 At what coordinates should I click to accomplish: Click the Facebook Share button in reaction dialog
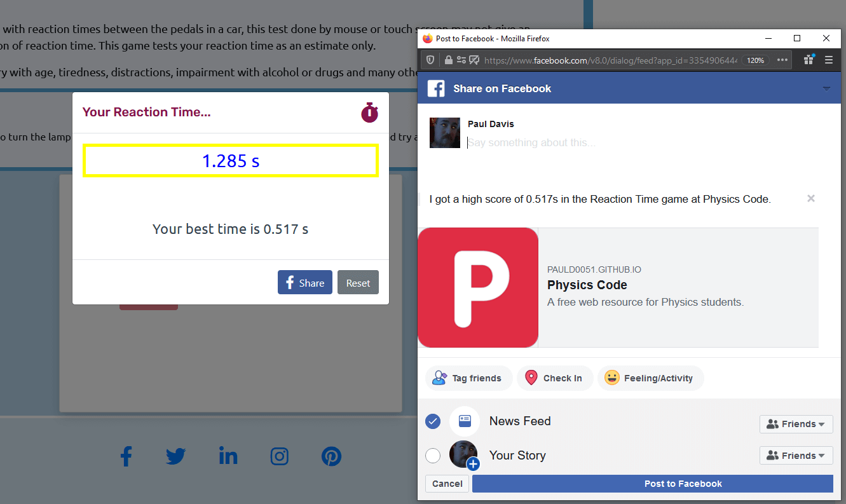coord(305,283)
